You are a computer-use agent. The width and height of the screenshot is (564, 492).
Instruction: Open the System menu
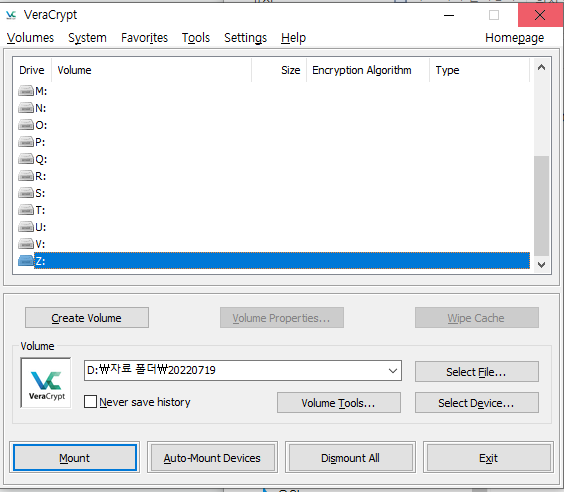tap(87, 38)
